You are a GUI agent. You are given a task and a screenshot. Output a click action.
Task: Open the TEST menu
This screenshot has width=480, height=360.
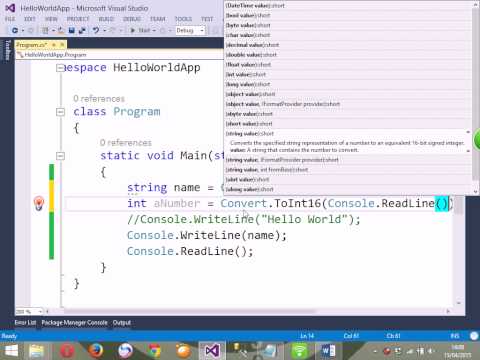click(x=207, y=19)
